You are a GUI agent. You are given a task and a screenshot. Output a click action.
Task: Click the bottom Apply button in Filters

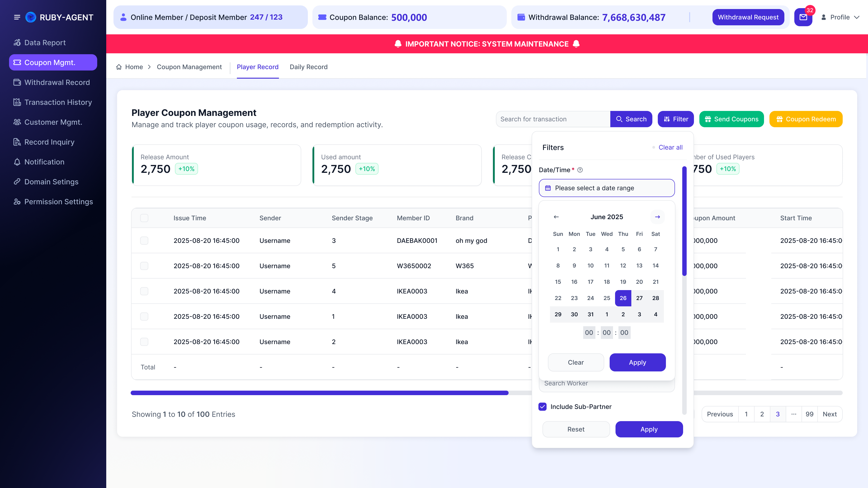[649, 429]
